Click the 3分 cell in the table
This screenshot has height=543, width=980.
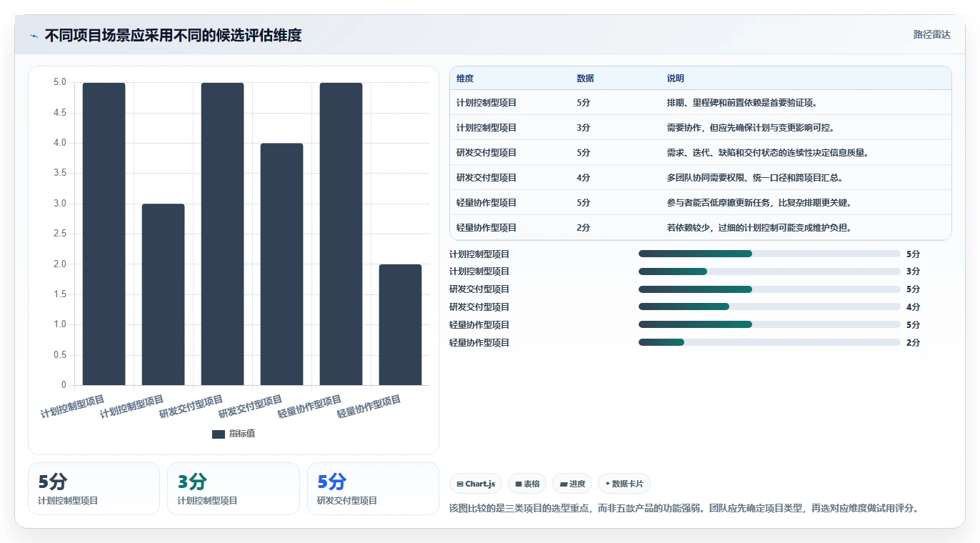[584, 128]
